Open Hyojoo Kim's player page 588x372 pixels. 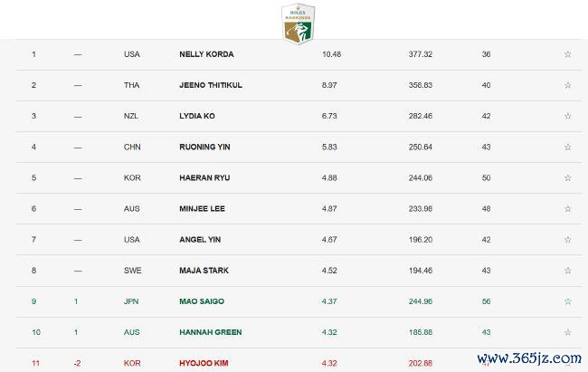[x=204, y=363]
